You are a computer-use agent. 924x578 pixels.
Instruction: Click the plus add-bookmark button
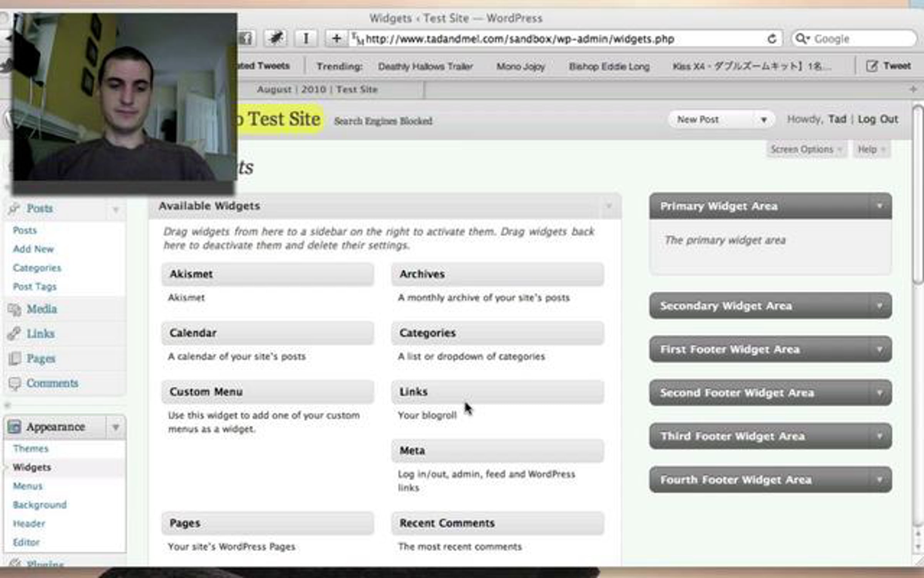pos(336,39)
